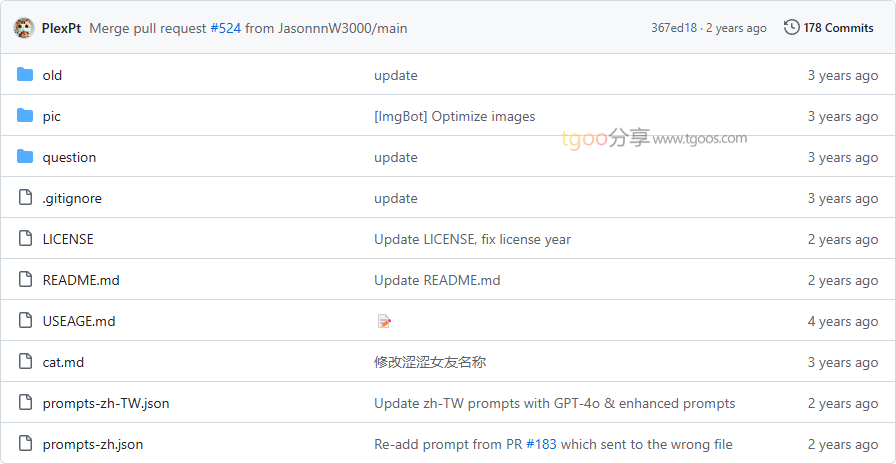
Task: Open the prompts-zh-TW.json file
Action: (106, 403)
